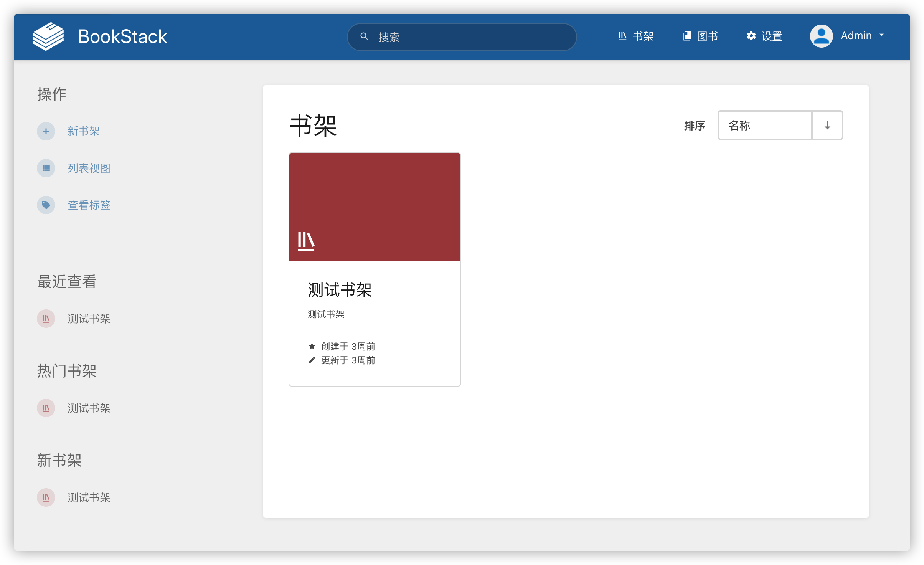Click the tag icon beside 查看标签
The width and height of the screenshot is (924, 565).
(46, 205)
